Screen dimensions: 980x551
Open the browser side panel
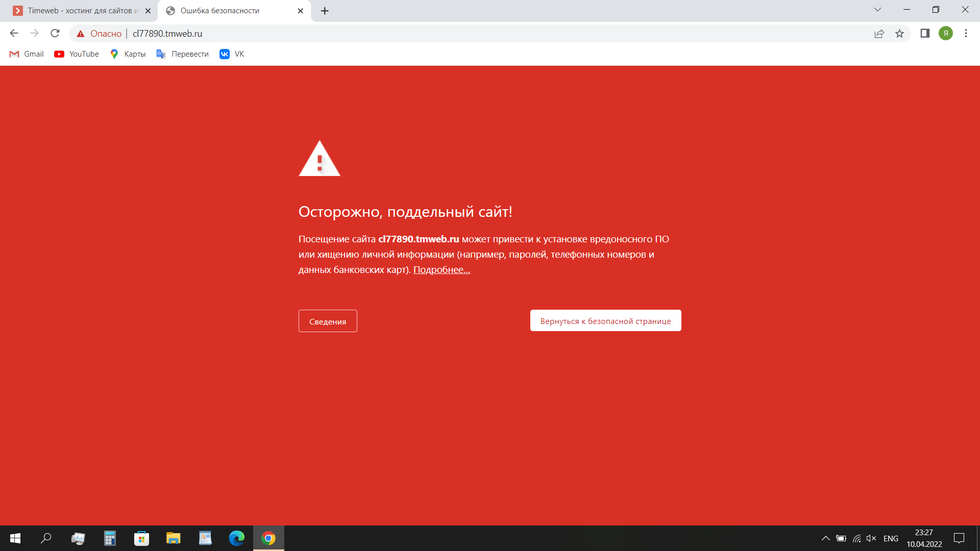click(925, 34)
